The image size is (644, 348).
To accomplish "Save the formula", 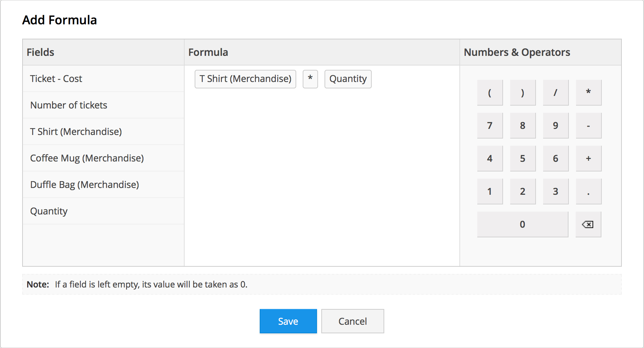I will [x=288, y=321].
